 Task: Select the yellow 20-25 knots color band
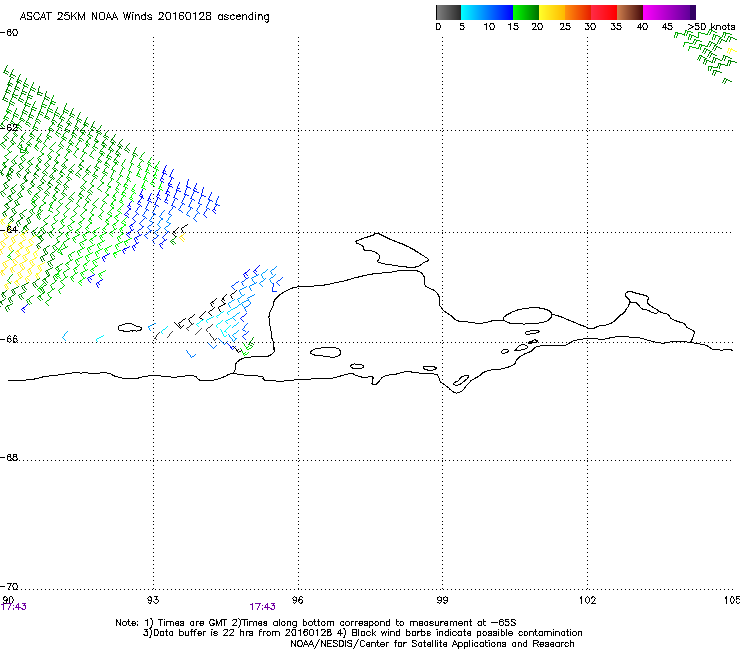[x=552, y=12]
